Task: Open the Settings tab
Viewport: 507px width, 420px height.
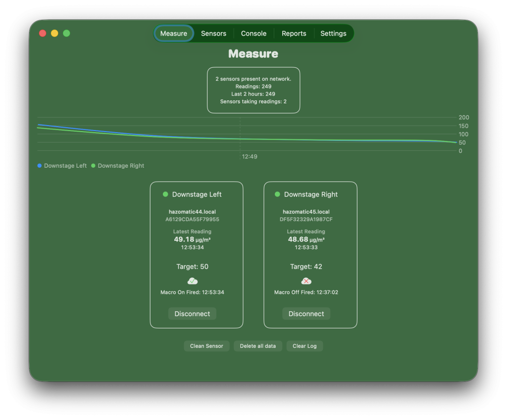Action: (333, 34)
